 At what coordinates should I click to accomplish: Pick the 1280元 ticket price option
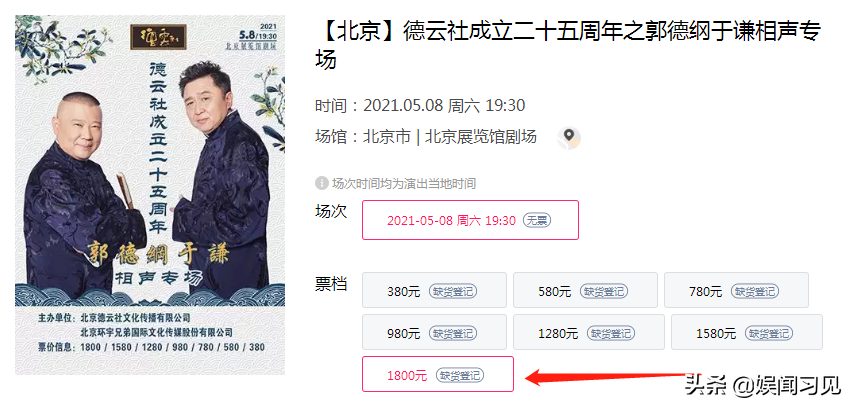[589, 332]
